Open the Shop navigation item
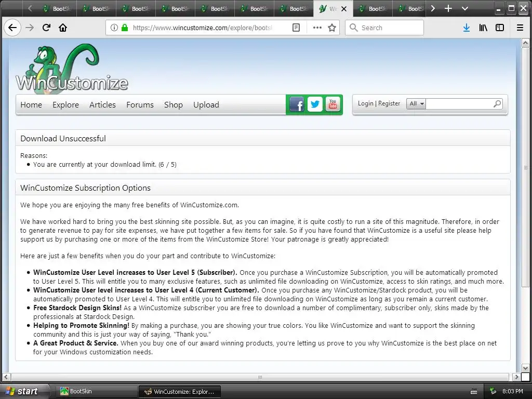Viewport: 532px width, 399px height. tap(174, 105)
